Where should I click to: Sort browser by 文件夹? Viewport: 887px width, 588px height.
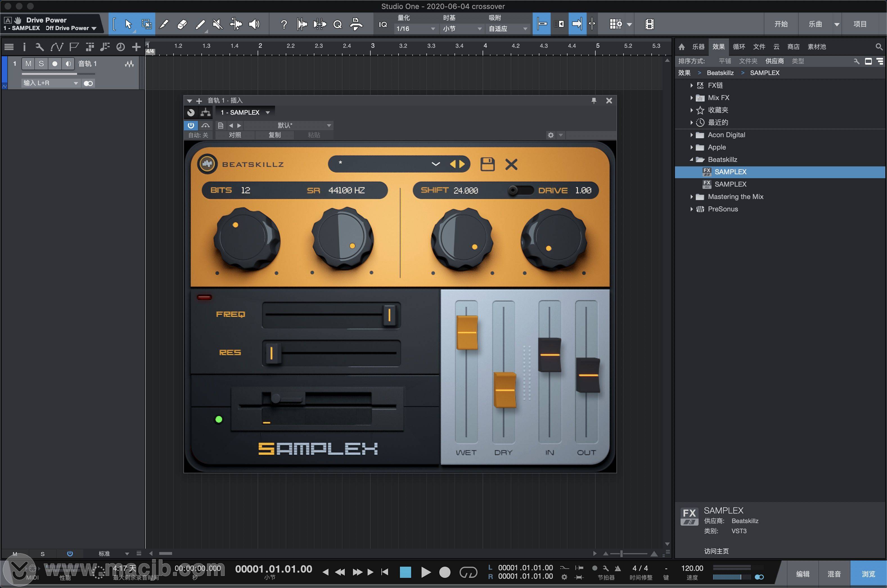coord(748,61)
